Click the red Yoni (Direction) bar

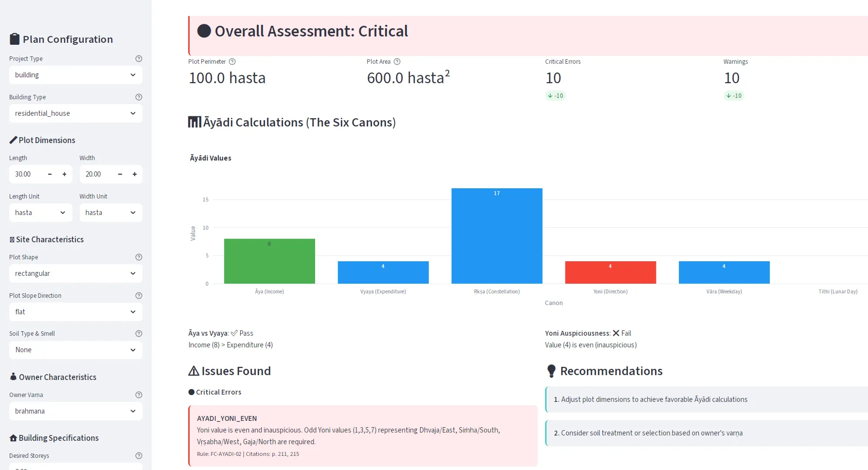(x=610, y=272)
